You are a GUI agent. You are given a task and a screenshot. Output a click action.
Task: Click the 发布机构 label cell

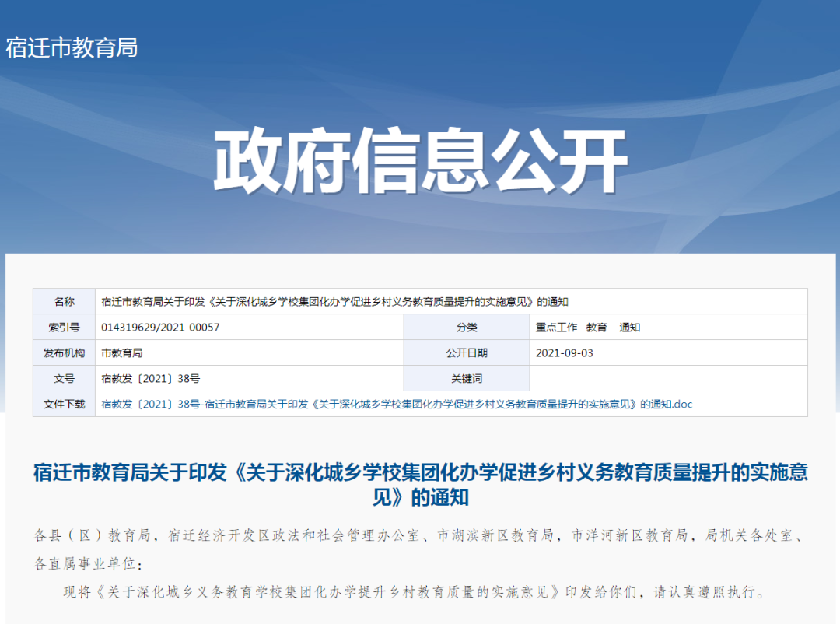tap(65, 352)
